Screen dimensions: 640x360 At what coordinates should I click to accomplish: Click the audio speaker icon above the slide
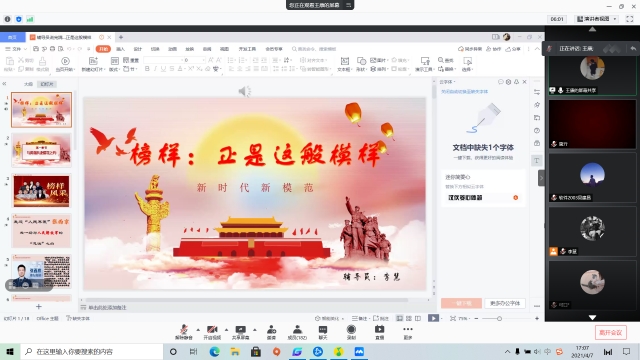tap(244, 91)
